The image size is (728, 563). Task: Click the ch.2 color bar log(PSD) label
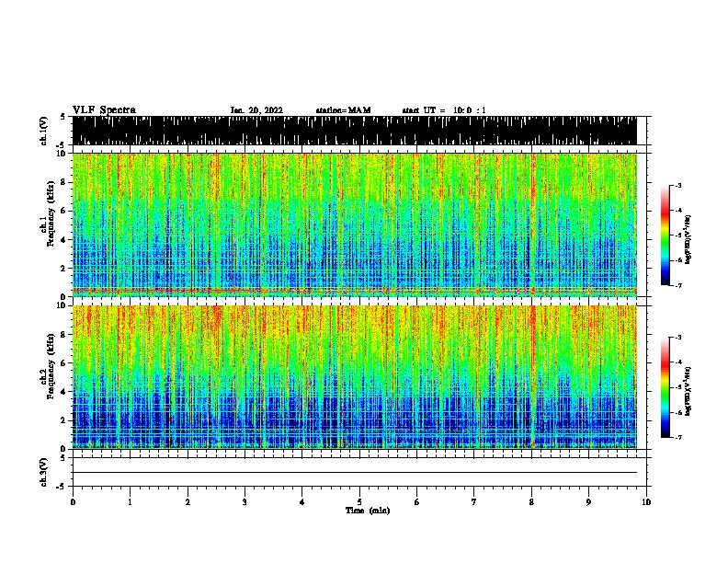pyautogui.click(x=688, y=391)
